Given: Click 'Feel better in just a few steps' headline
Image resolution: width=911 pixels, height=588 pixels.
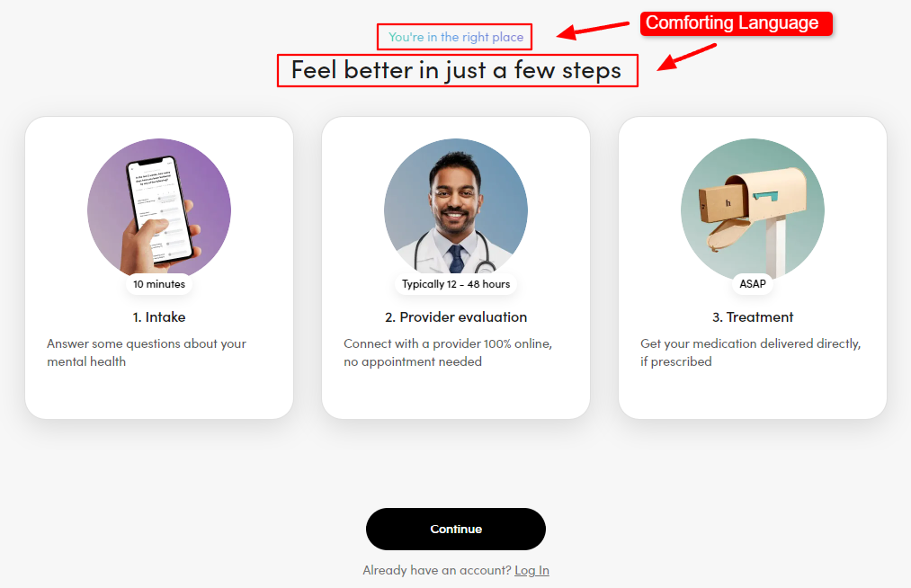Looking at the screenshot, I should pyautogui.click(x=456, y=70).
